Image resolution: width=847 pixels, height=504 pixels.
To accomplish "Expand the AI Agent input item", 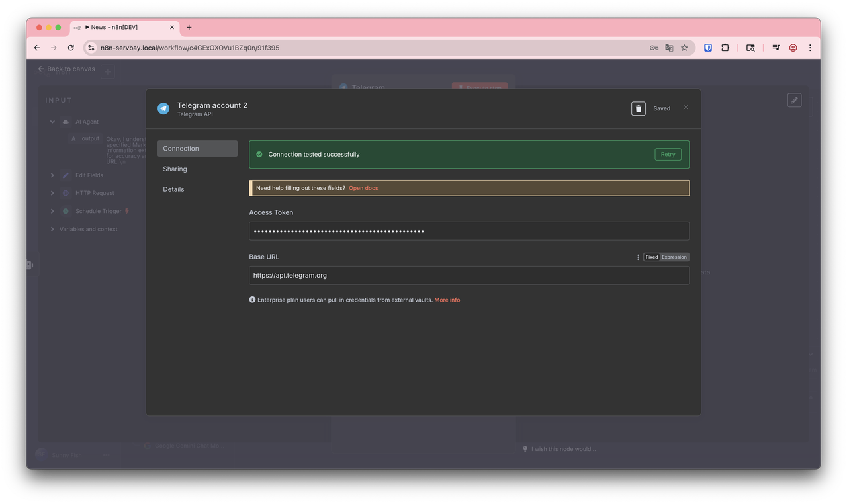I will tap(52, 122).
